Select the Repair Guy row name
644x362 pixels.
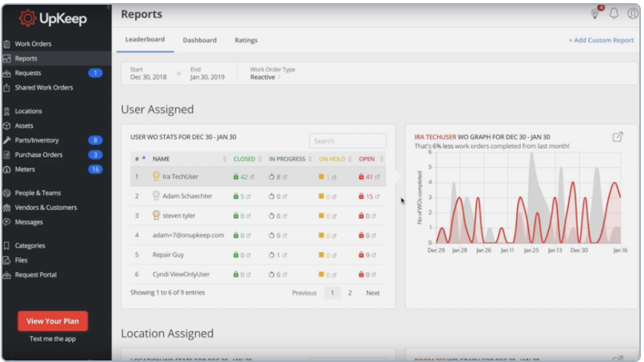tap(168, 255)
